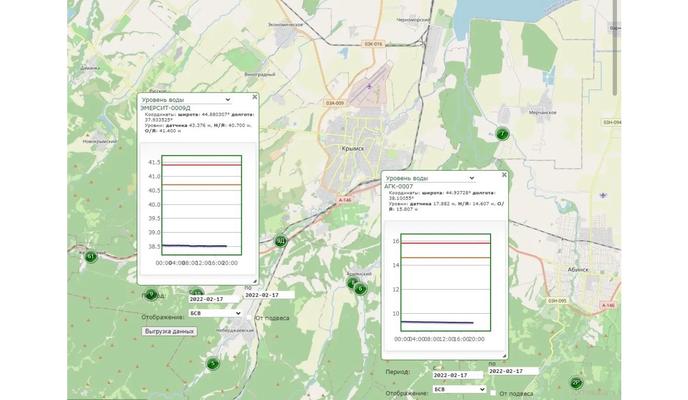Click the green sensor marker numbered 6

(360, 288)
